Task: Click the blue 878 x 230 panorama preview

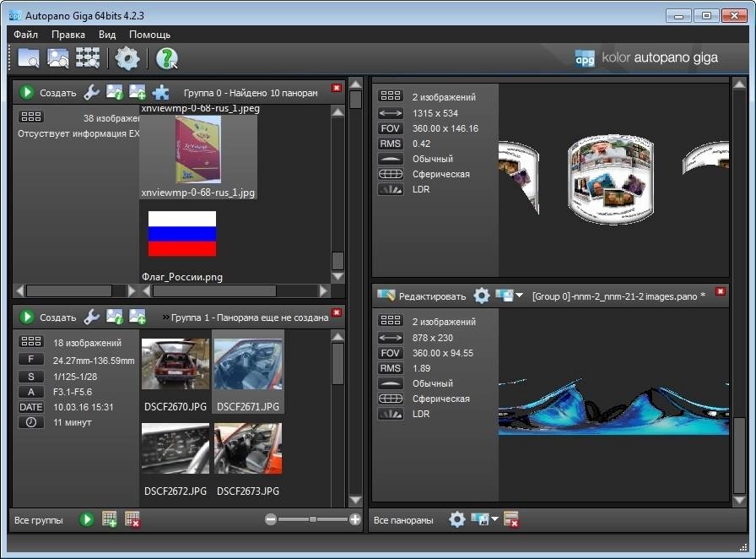Action: point(613,405)
